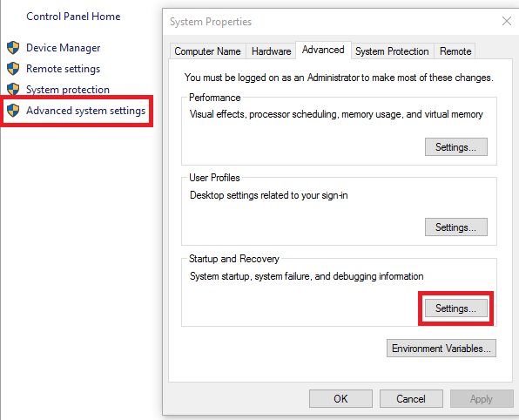519x420 pixels.
Task: Click the shield icon beside System protection
Action: 13,90
